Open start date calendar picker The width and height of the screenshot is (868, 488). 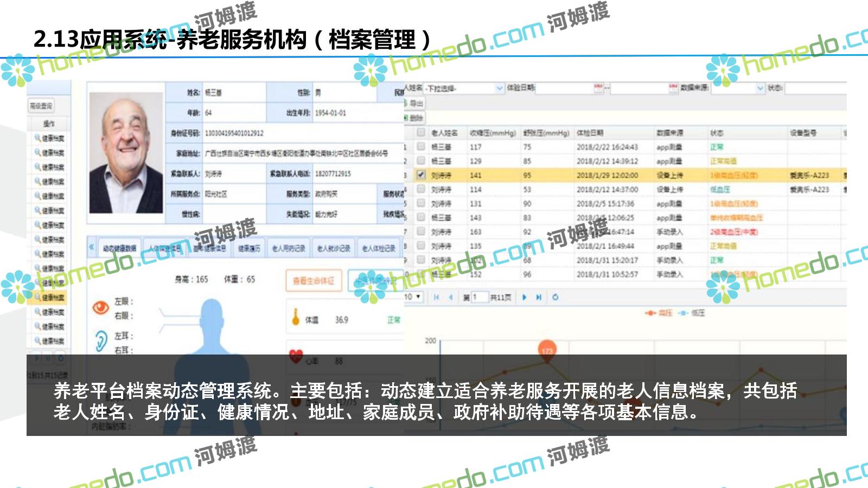598,88
